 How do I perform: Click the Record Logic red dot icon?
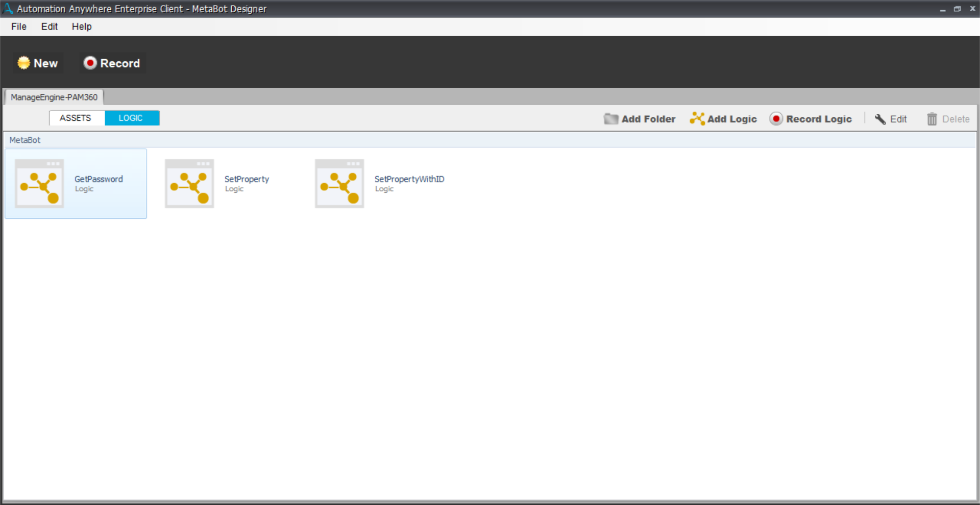pyautogui.click(x=776, y=119)
